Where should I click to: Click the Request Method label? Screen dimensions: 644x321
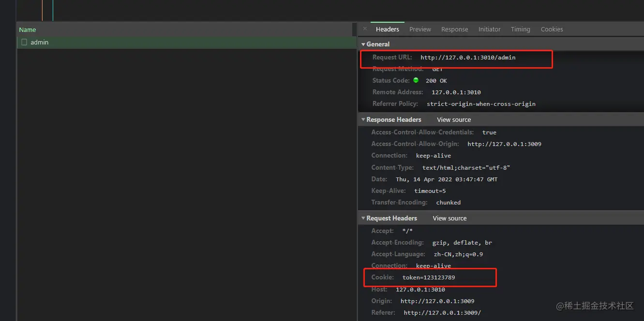398,69
